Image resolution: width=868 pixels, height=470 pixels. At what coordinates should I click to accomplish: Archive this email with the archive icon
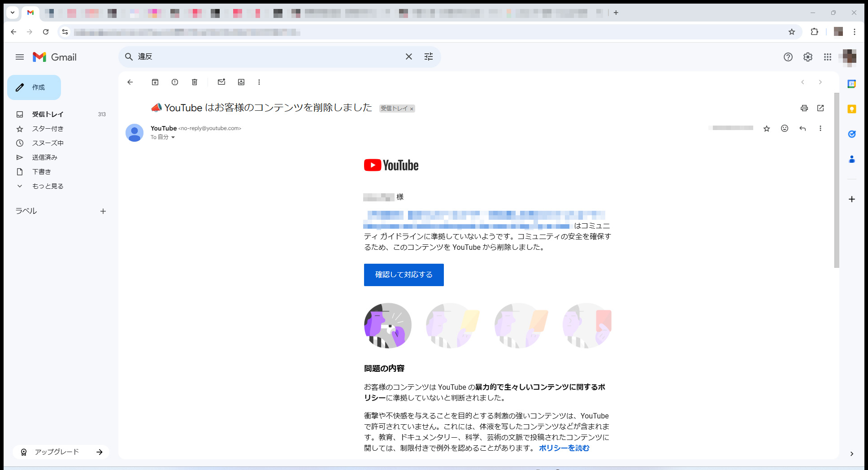[155, 82]
